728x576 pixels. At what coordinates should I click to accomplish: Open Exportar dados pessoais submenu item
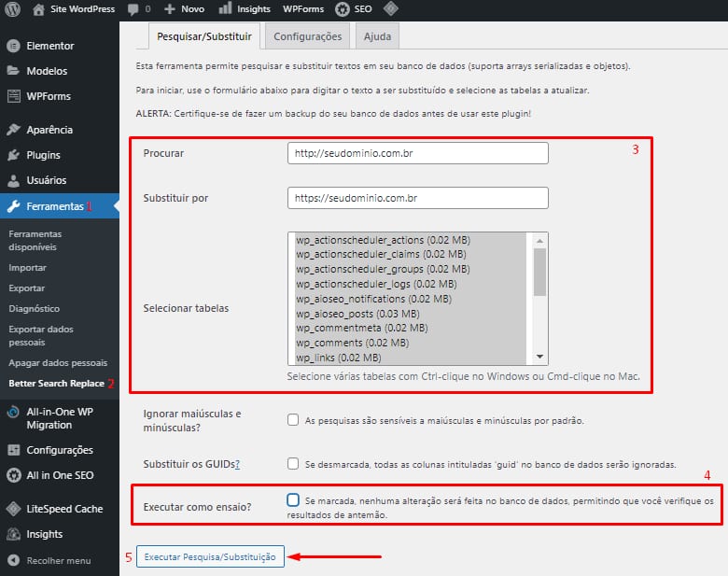coord(41,335)
